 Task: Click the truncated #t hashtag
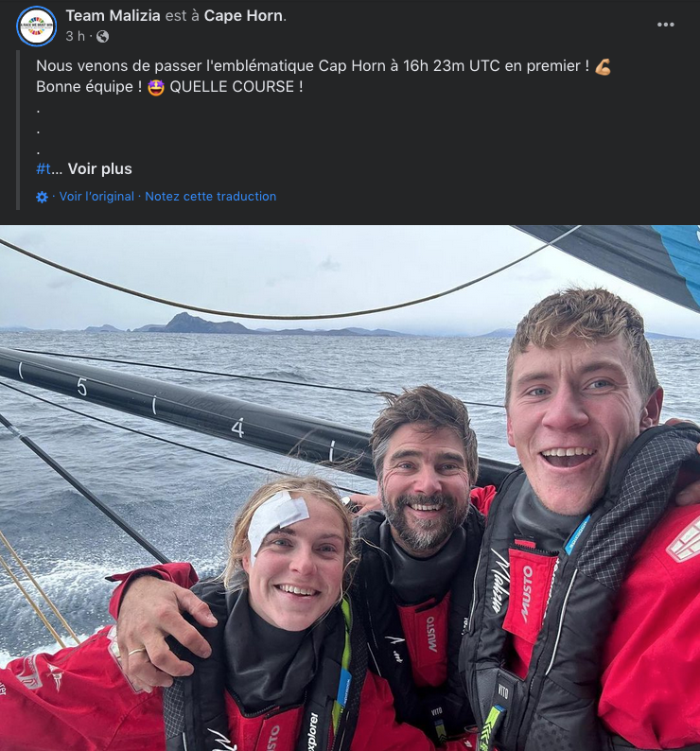(x=44, y=169)
